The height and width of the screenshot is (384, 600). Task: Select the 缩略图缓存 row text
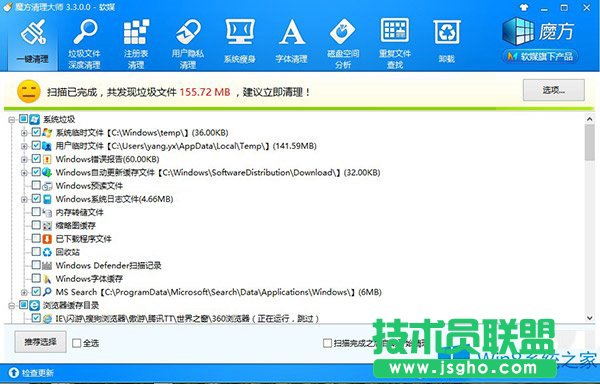(x=76, y=226)
